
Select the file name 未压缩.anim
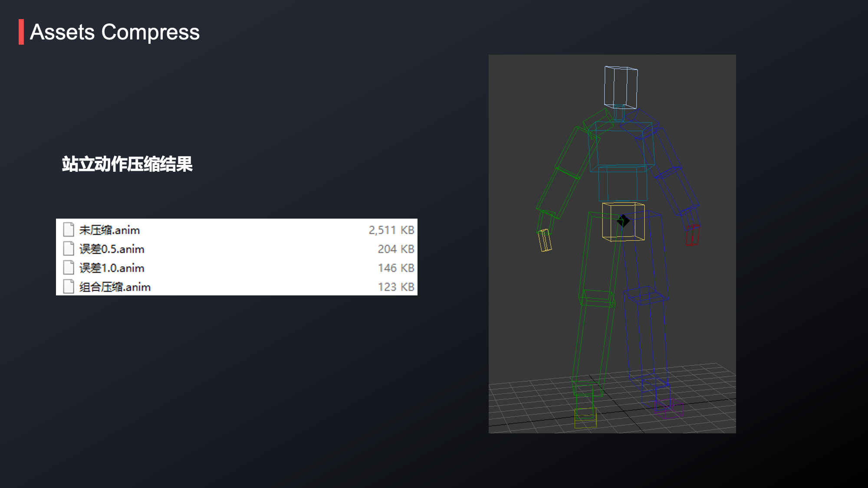(x=109, y=230)
